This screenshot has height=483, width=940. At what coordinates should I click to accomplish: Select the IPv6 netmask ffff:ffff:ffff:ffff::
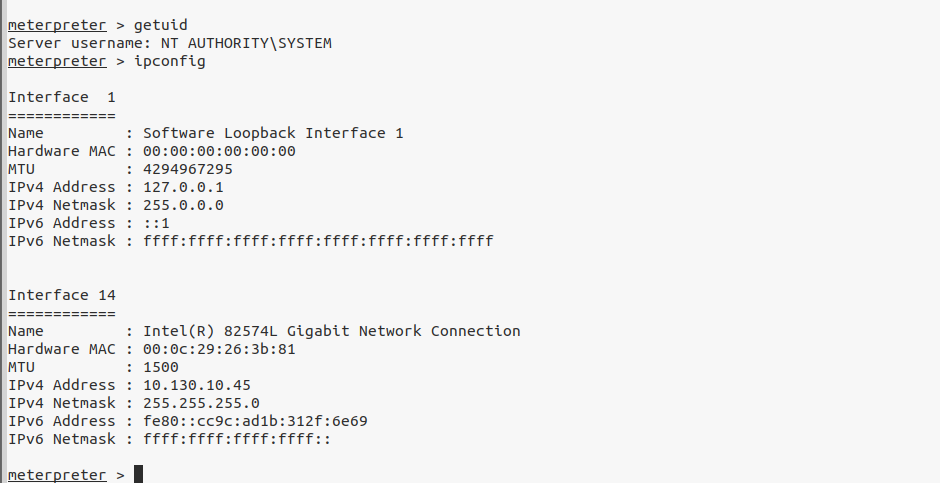pos(237,439)
